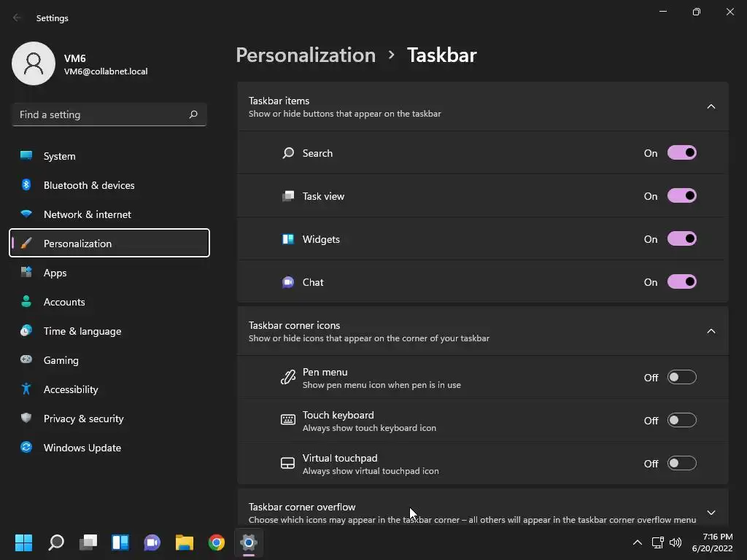747x560 pixels.
Task: Collapse the Taskbar items section
Action: [x=711, y=106]
